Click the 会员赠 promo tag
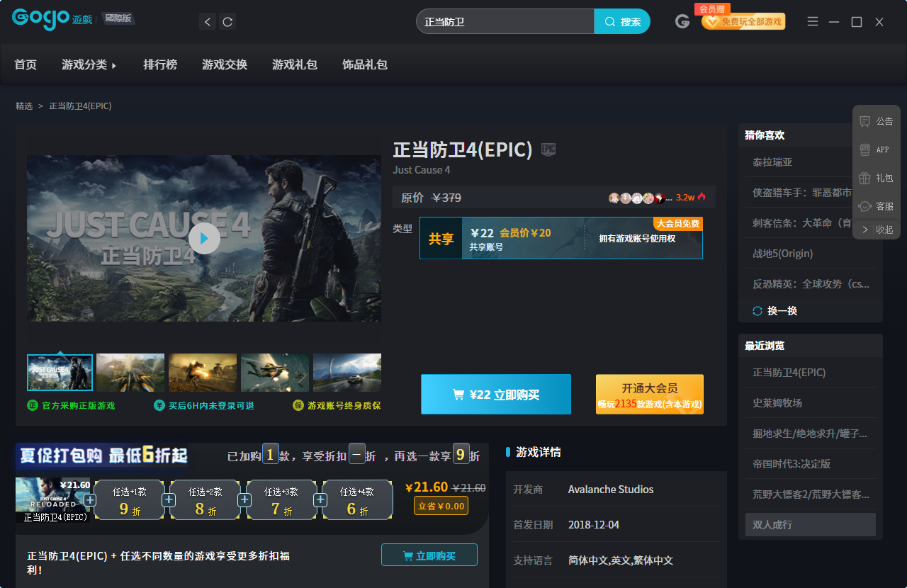The height and width of the screenshot is (588, 907). coord(712,9)
